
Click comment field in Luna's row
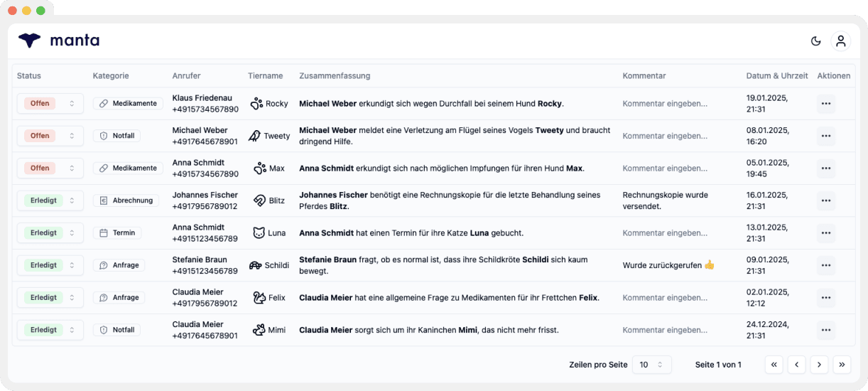point(665,233)
